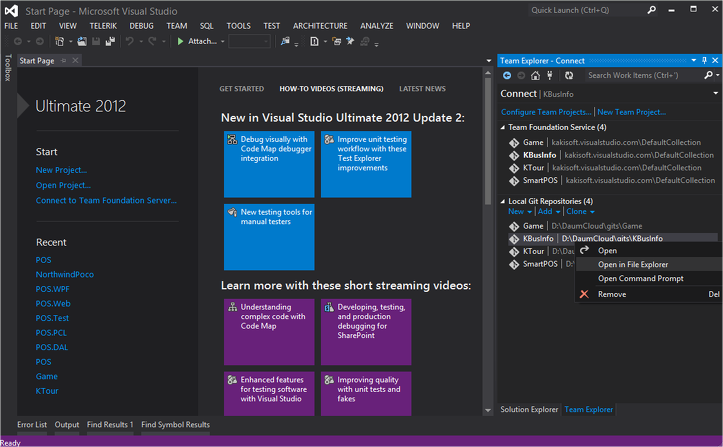Open the Code Map debugger integration video tile
Viewport: 723px width, 447px height.
269,164
